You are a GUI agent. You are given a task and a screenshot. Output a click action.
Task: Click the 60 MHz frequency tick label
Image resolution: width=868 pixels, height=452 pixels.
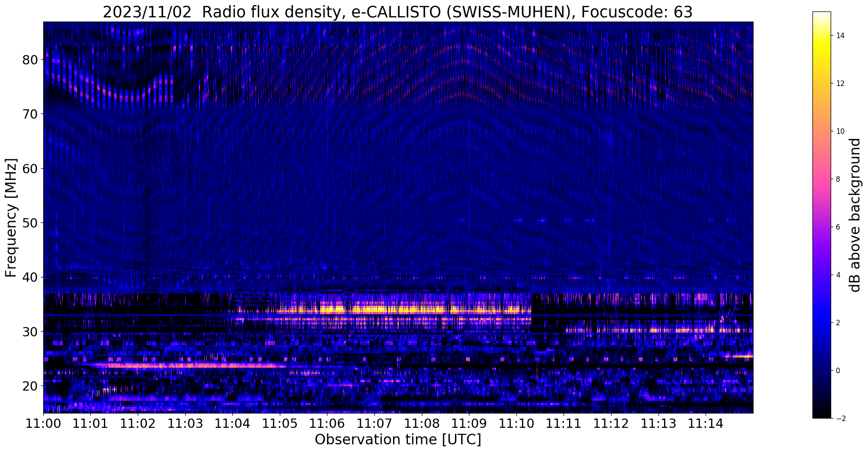pyautogui.click(x=30, y=169)
